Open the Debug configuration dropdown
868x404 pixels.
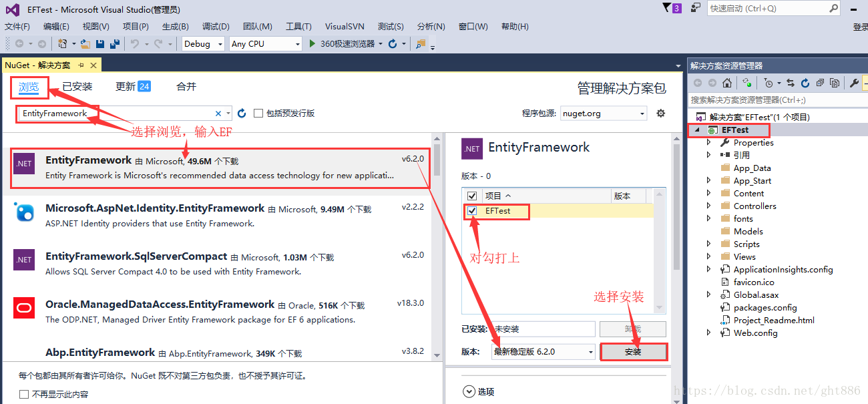click(204, 43)
